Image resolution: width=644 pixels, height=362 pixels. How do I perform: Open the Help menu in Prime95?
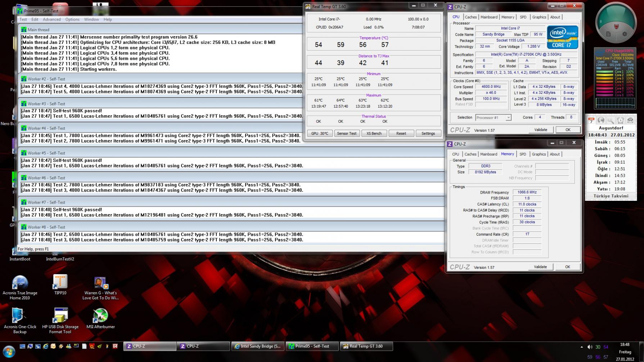108,19
